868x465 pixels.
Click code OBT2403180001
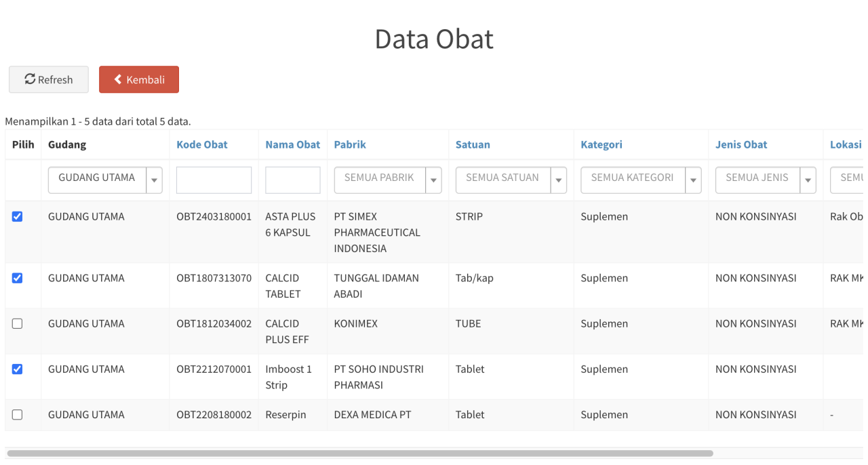[x=214, y=217]
